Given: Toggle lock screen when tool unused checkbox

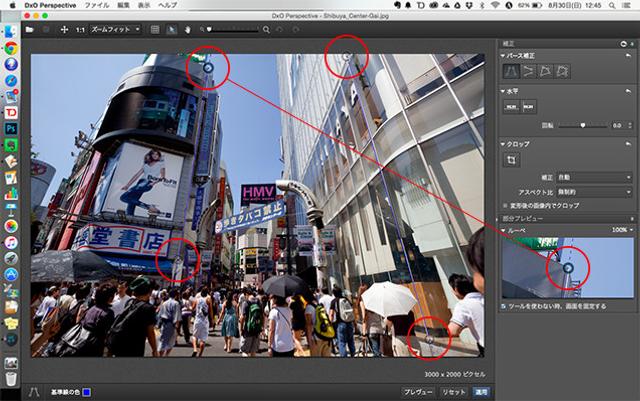Looking at the screenshot, I should [503, 306].
